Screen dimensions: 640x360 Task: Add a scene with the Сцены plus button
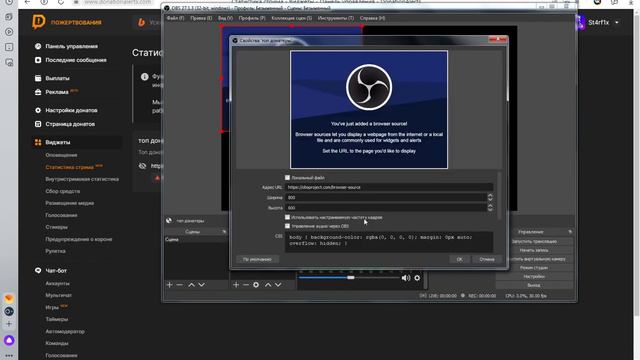pyautogui.click(x=170, y=284)
